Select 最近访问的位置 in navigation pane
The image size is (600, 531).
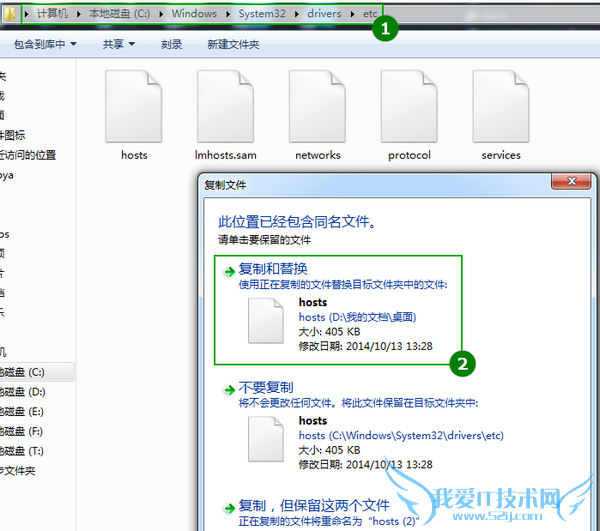click(28, 155)
